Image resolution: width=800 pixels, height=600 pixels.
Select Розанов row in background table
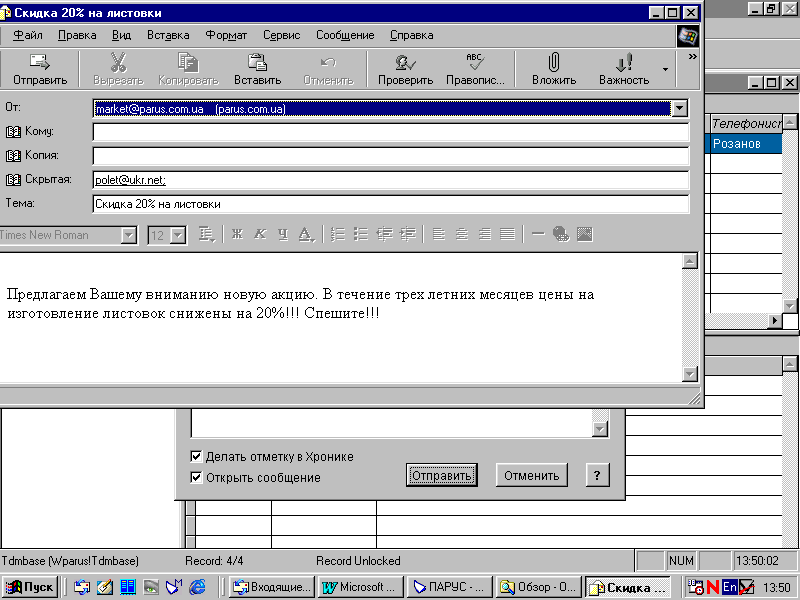pyautogui.click(x=746, y=144)
